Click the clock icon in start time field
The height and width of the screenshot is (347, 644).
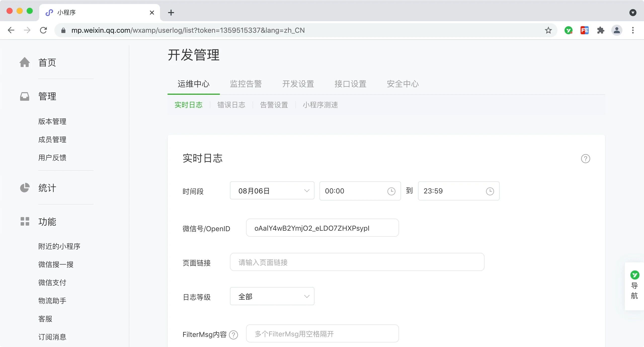click(x=391, y=191)
